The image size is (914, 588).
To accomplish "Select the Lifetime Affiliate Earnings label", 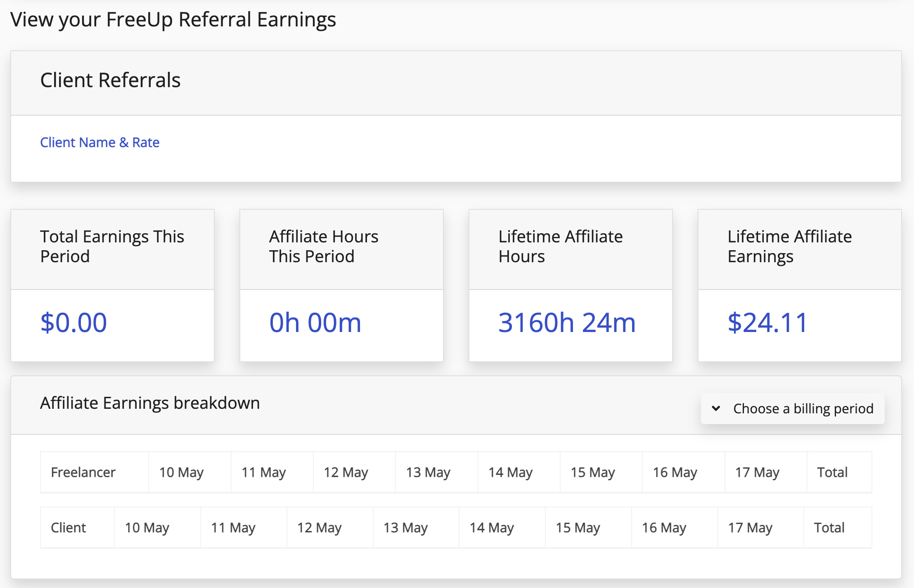I will pyautogui.click(x=790, y=247).
